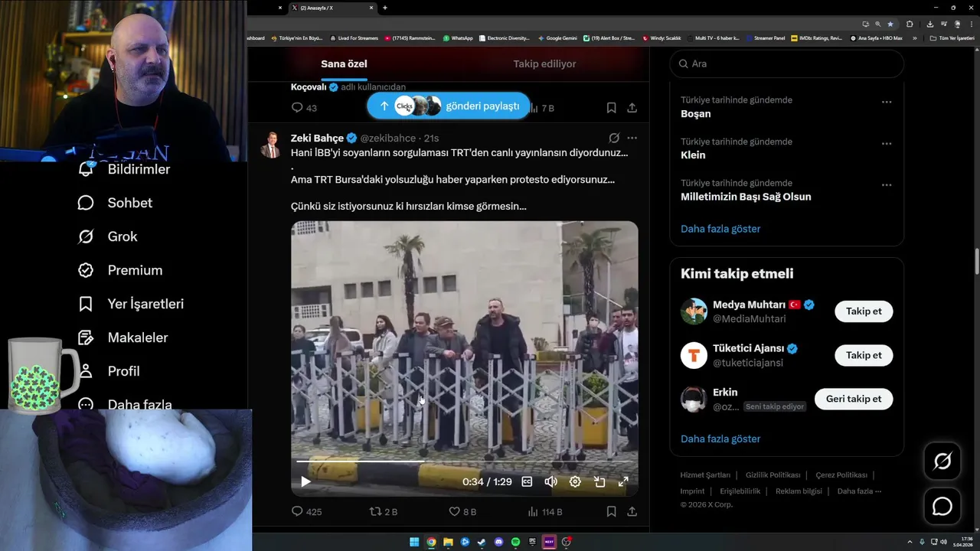The height and width of the screenshot is (551, 980).
Task: Open replies on Zeki Bahçe's post (425)
Action: click(306, 511)
